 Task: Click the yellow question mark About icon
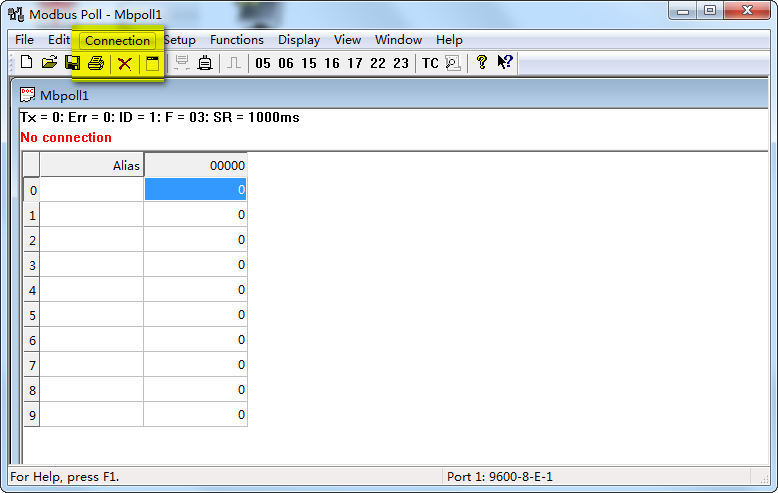(481, 63)
